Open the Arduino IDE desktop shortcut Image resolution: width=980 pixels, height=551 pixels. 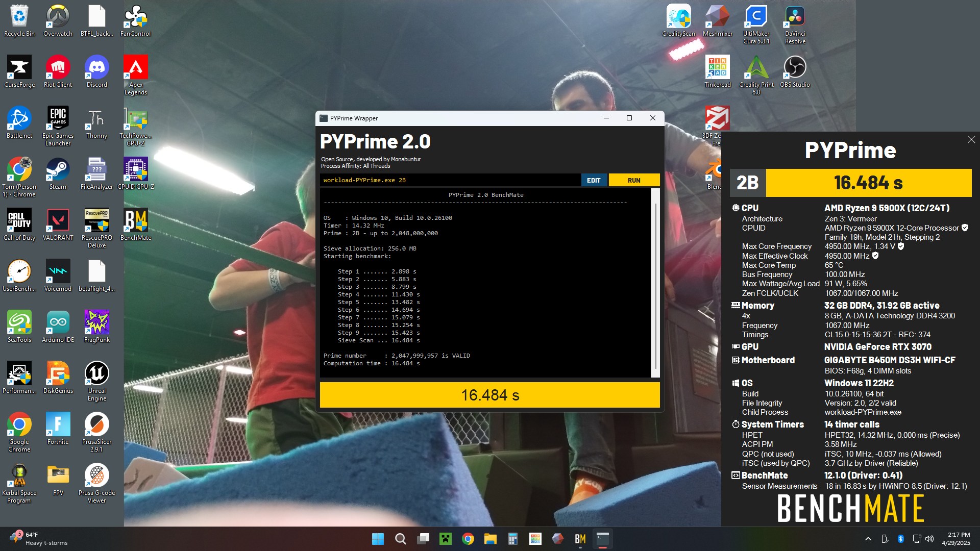(x=58, y=327)
